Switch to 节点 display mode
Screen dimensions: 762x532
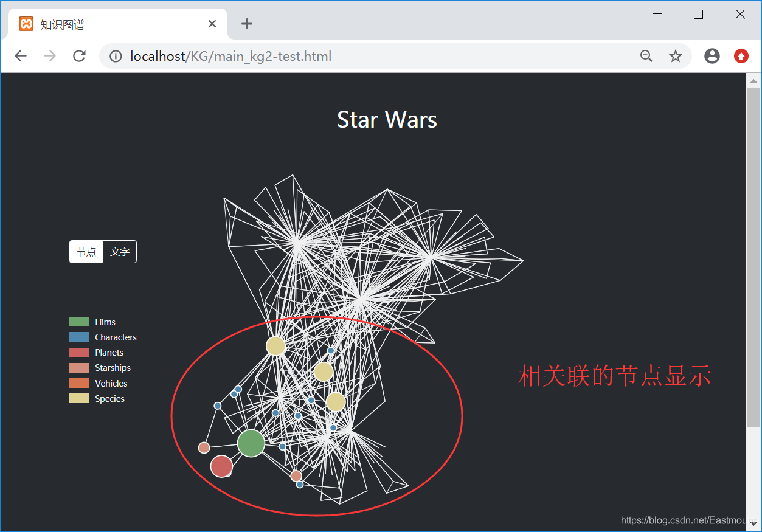click(86, 252)
